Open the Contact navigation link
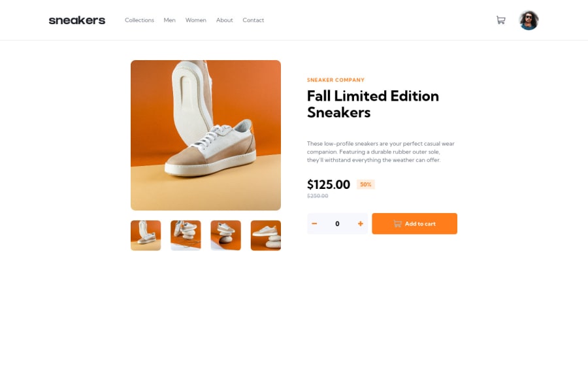The width and height of the screenshot is (588, 368). [253, 20]
